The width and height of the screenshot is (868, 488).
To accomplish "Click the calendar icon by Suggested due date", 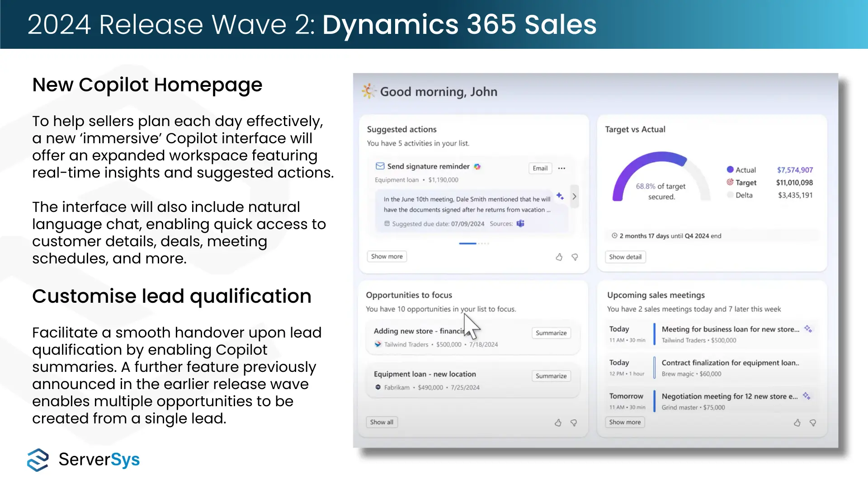I will point(387,224).
